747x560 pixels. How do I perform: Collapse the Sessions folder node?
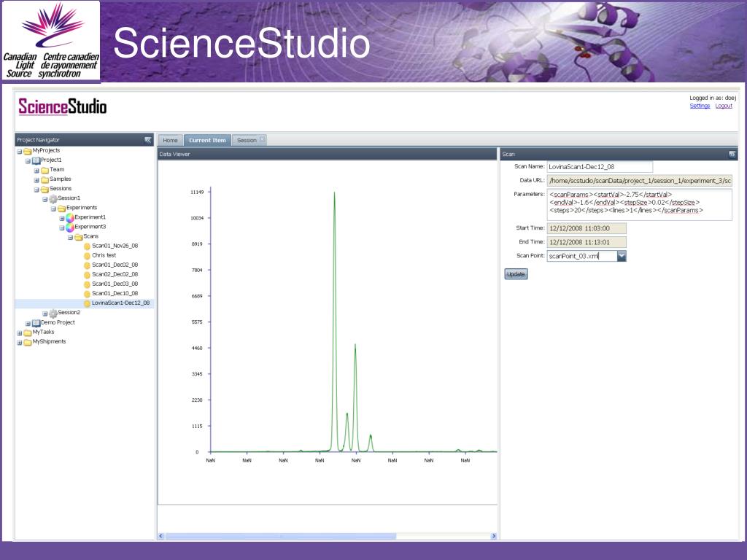tap(36, 190)
